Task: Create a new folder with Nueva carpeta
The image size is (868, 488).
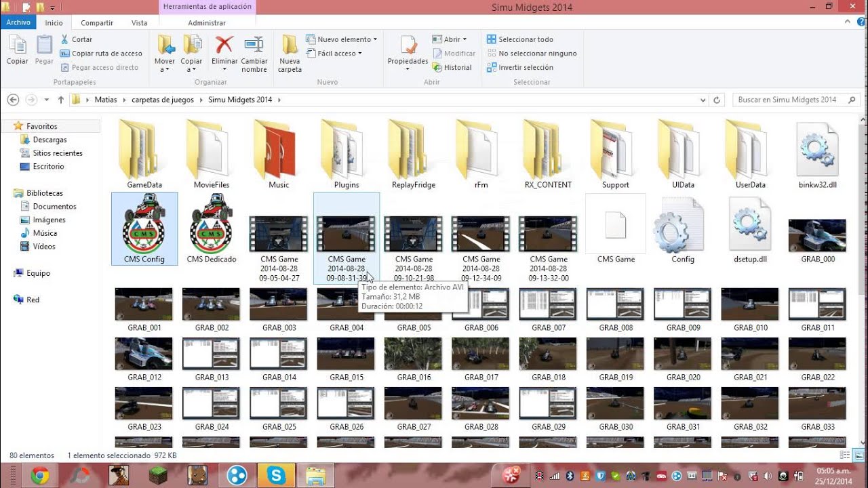Action: click(x=290, y=54)
